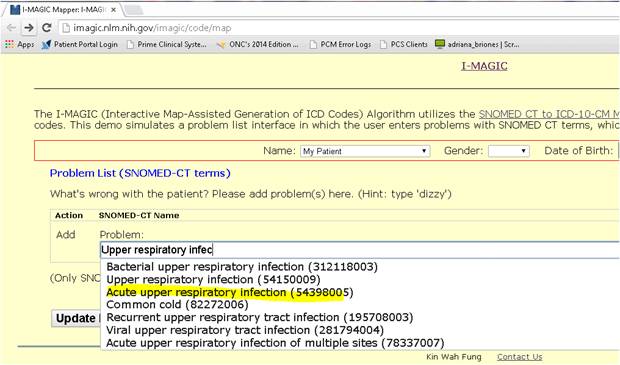Viewport: 620px width, 365px height.
Task: Reload the page with the refresh icon
Action: [47, 28]
